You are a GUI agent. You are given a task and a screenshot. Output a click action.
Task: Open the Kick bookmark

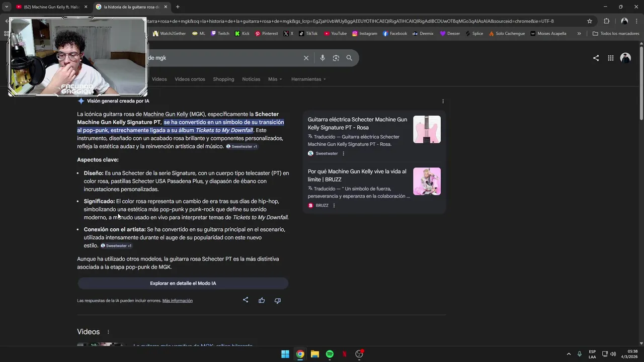pos(242,33)
